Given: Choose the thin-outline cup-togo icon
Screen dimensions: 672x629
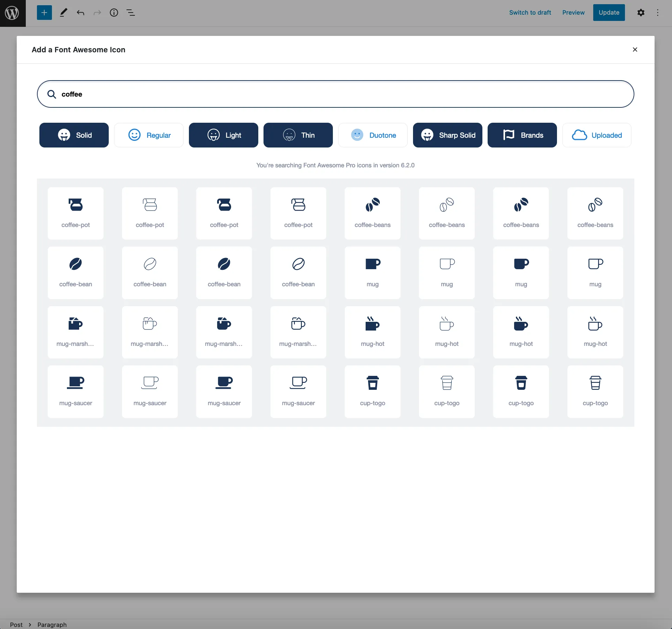Looking at the screenshot, I should point(447,392).
